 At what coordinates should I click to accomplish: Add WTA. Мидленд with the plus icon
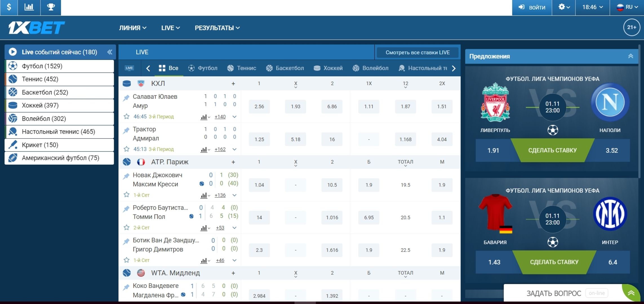(233, 273)
